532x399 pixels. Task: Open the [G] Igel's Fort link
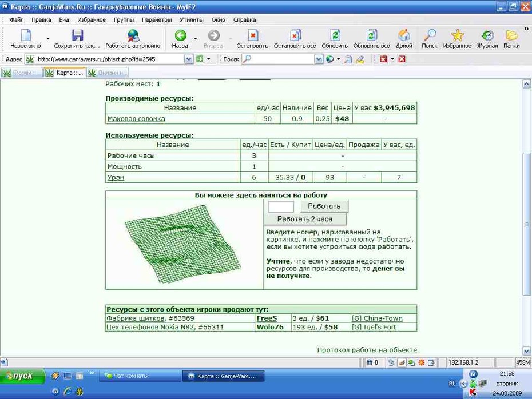click(x=374, y=327)
